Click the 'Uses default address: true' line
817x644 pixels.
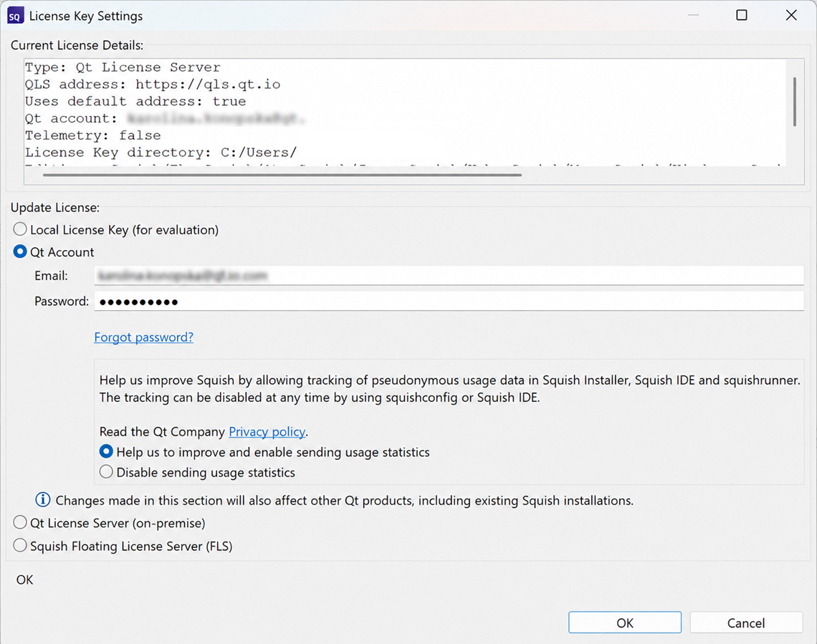135,101
